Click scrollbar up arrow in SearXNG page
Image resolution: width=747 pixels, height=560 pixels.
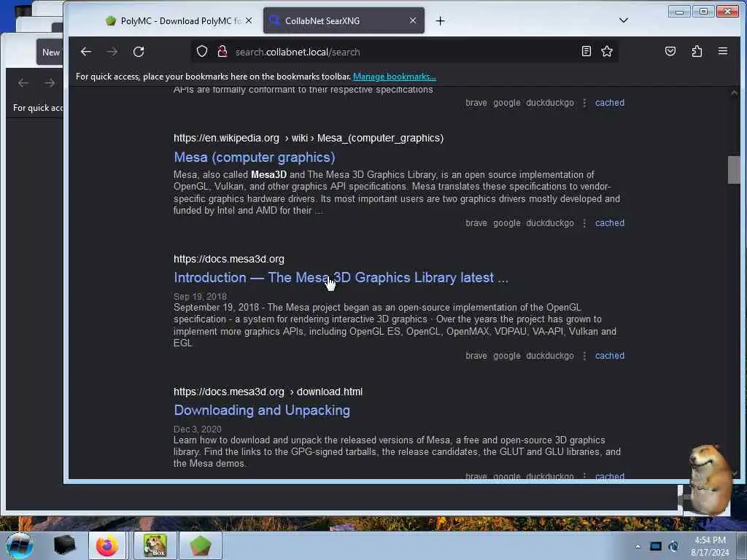pos(734,93)
